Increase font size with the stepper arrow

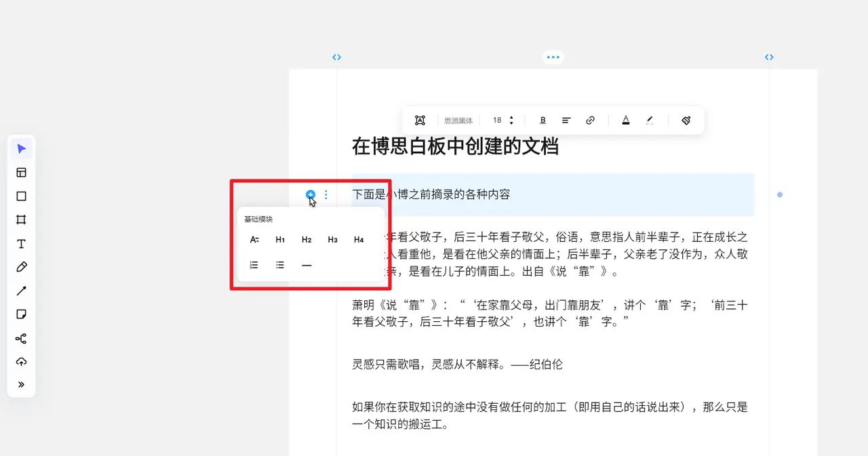tap(512, 117)
